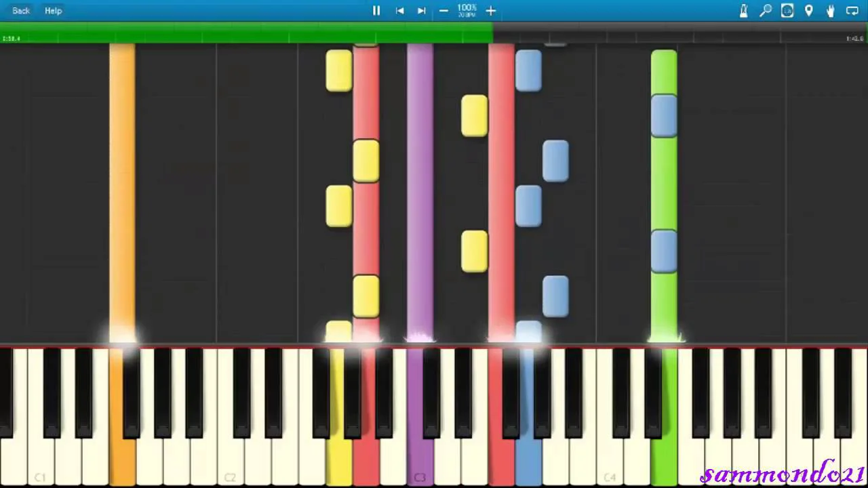Click the unplayed gray part of timeline

tap(678, 33)
